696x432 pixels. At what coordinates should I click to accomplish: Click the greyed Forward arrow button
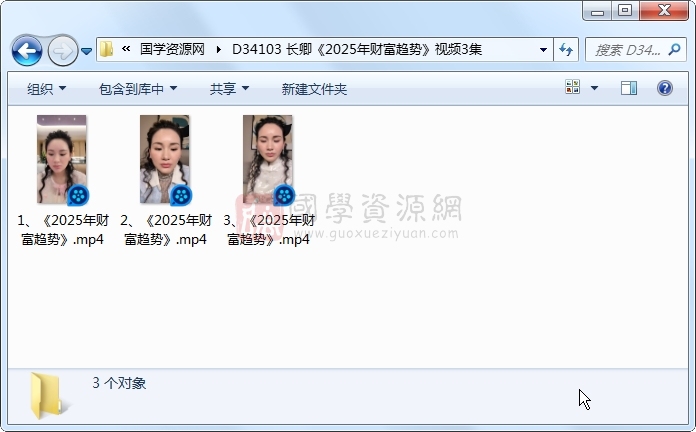pos(62,51)
